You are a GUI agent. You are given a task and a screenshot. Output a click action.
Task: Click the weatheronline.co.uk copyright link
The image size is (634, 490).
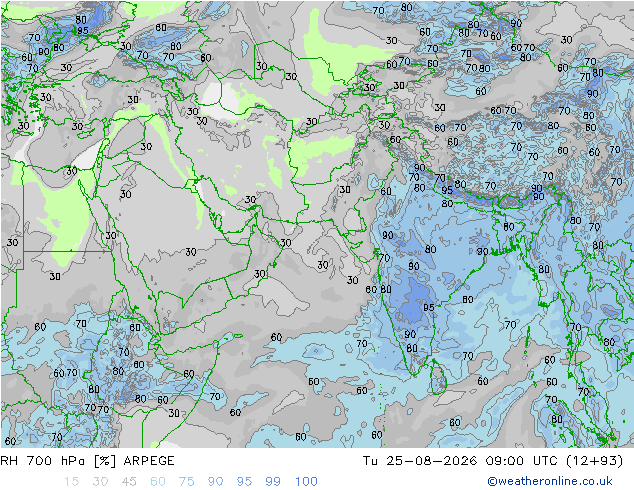coord(550,481)
